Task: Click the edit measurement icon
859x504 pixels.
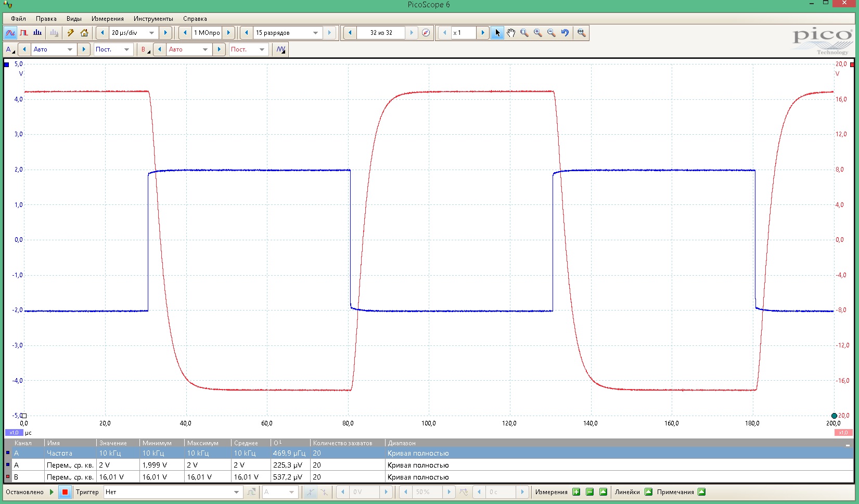Action: pyautogui.click(x=603, y=492)
